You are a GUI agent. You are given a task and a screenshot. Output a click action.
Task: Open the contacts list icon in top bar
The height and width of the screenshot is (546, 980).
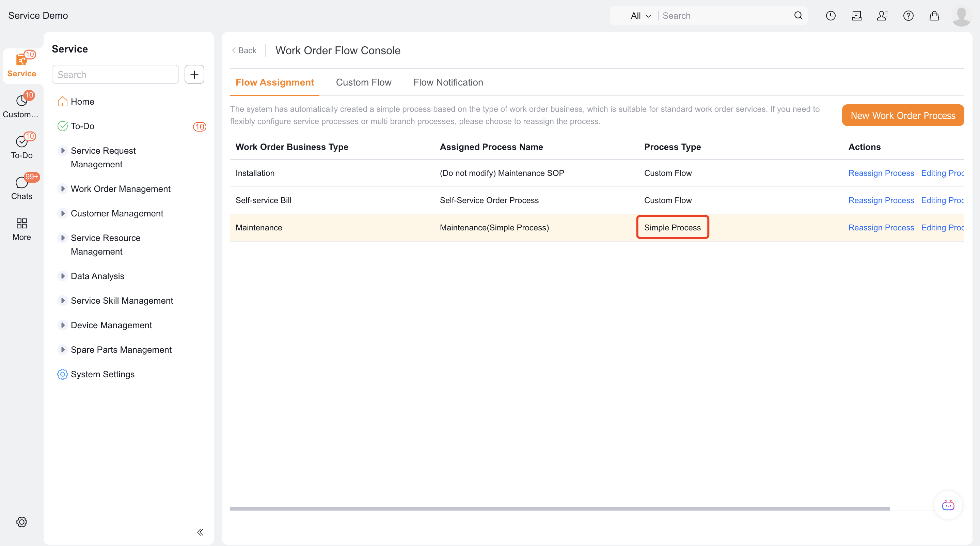click(883, 16)
